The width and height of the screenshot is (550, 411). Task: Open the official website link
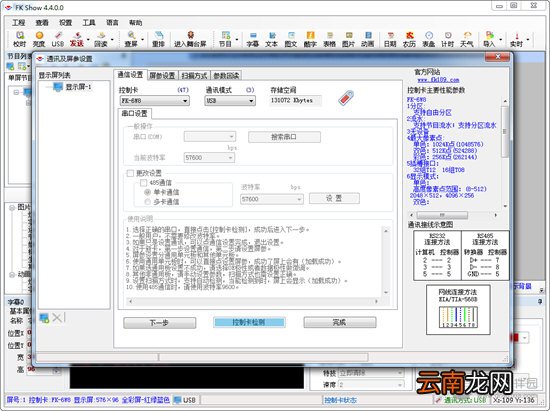(438, 80)
